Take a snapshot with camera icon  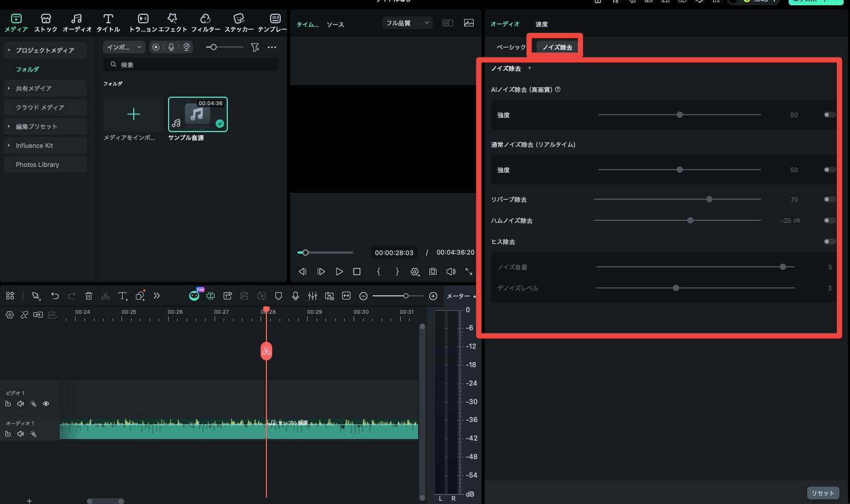click(x=433, y=272)
